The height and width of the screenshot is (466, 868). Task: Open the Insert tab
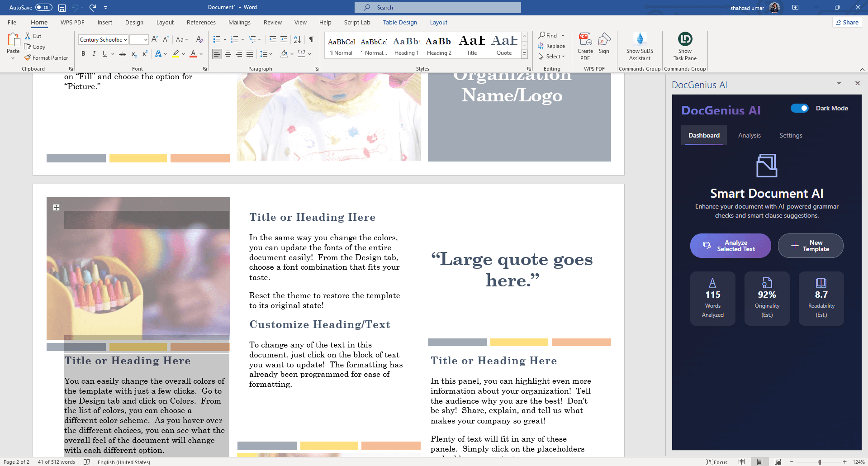[x=104, y=22]
